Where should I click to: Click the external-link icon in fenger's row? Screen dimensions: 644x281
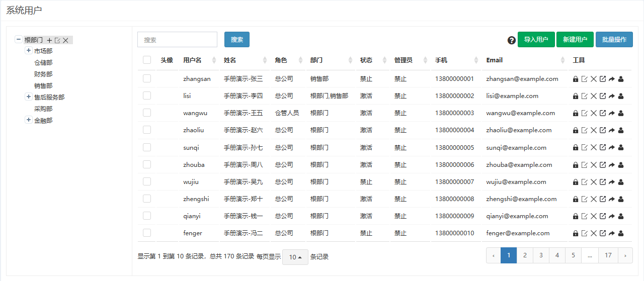point(602,233)
